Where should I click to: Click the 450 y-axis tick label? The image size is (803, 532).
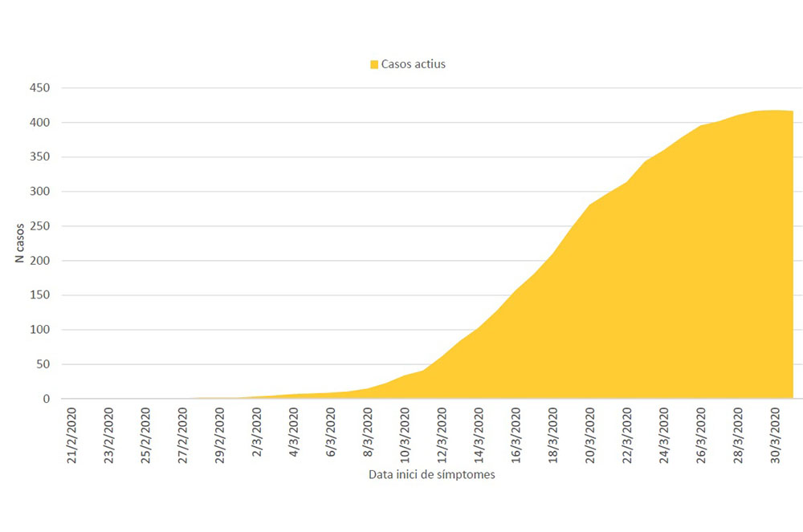(40, 88)
